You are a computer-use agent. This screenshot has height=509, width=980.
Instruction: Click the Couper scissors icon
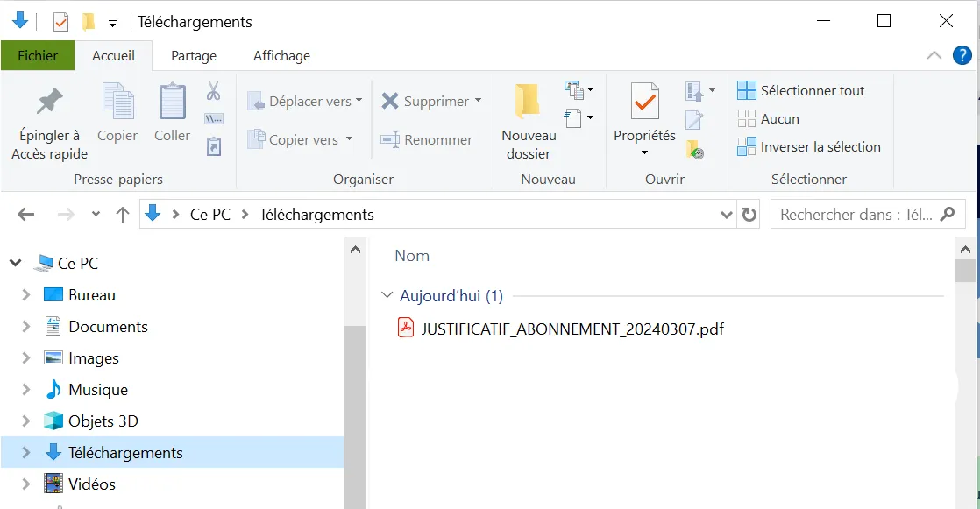click(214, 90)
